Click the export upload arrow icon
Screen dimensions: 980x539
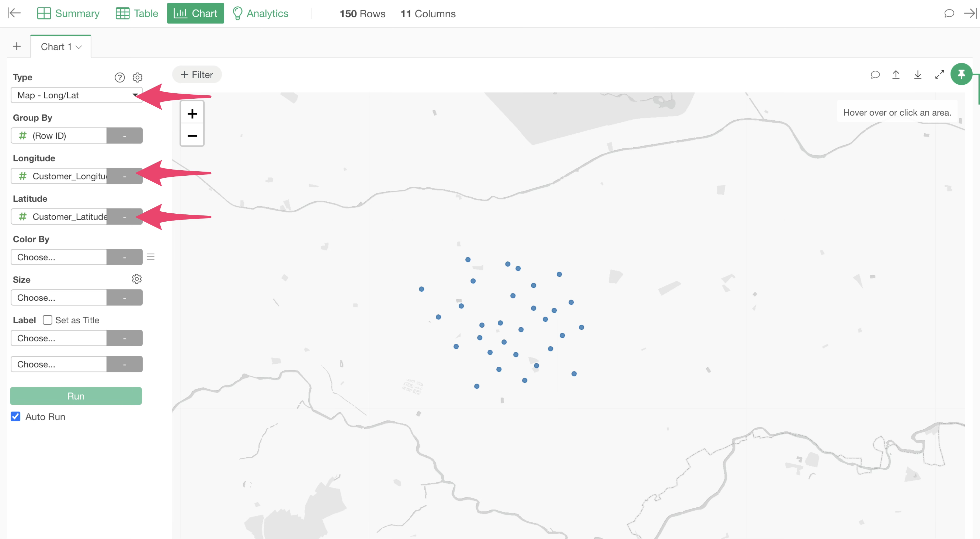click(896, 74)
